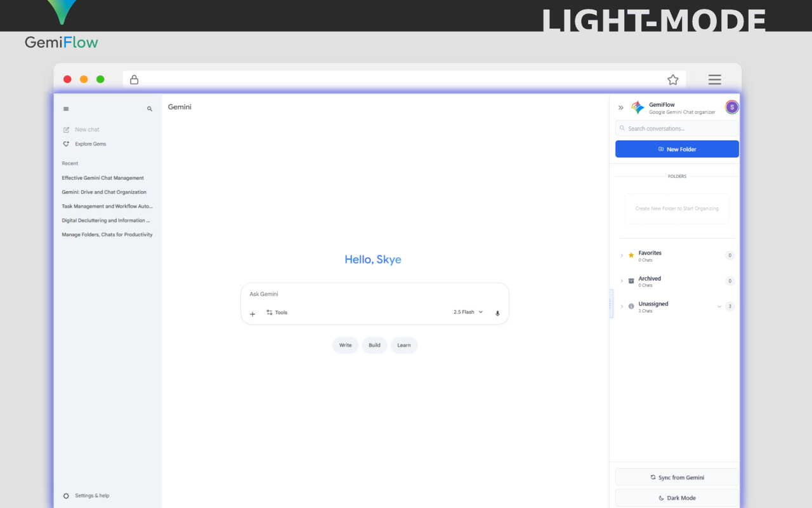This screenshot has height=508, width=812.
Task: Click the Archived folder label
Action: (650, 278)
